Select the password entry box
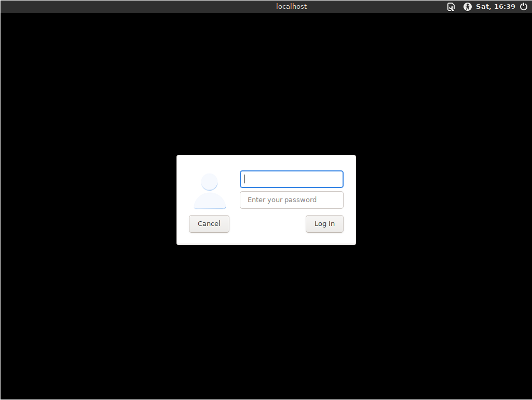 tap(291, 200)
